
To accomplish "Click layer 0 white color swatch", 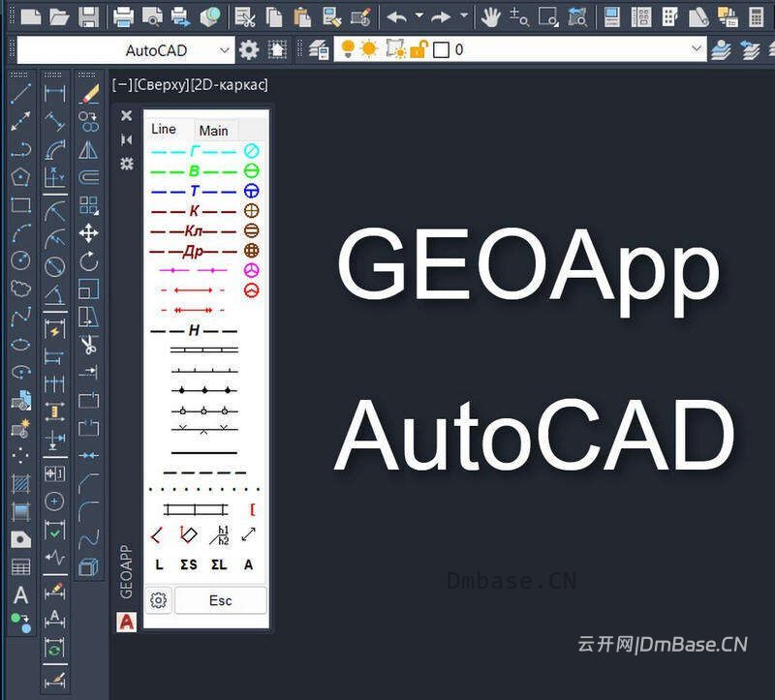I will coord(441,50).
